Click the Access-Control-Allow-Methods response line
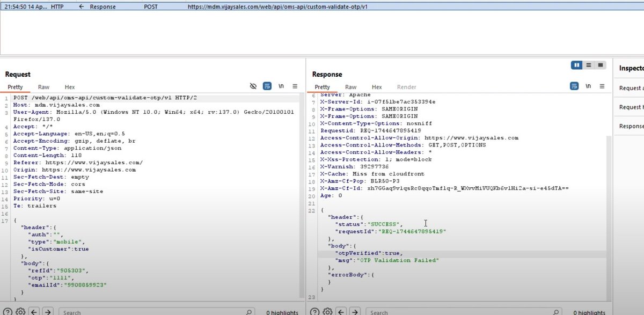Viewport: 644px width, 315px height. click(403, 145)
